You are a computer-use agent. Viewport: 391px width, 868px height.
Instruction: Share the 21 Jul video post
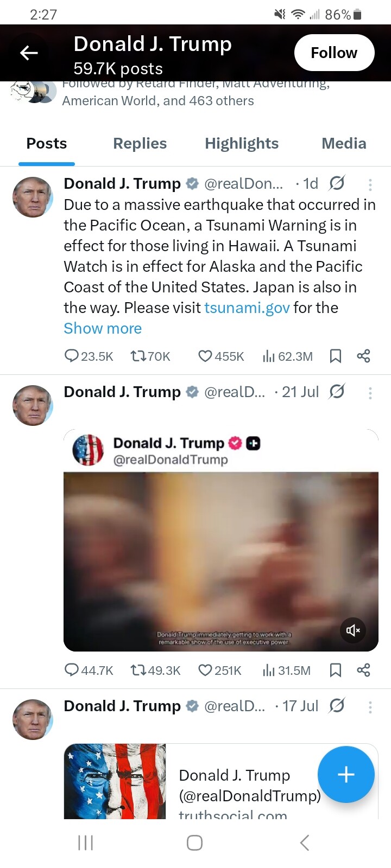pyautogui.click(x=363, y=670)
